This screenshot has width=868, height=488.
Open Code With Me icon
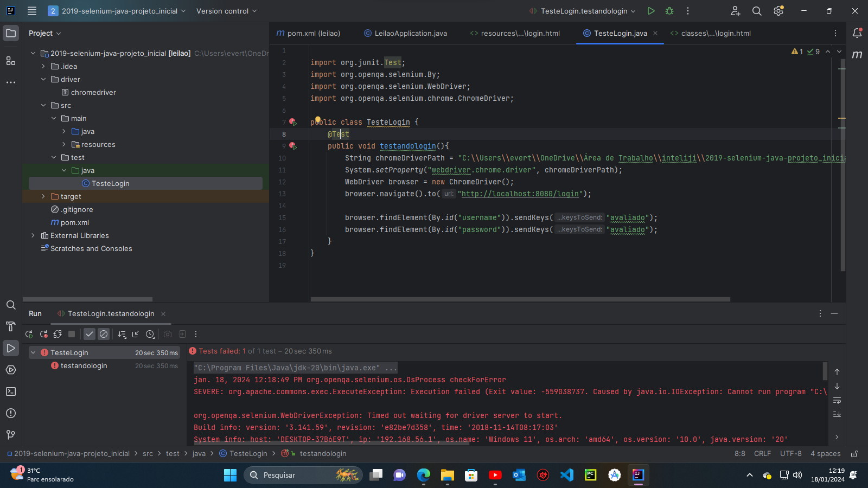[x=736, y=11]
